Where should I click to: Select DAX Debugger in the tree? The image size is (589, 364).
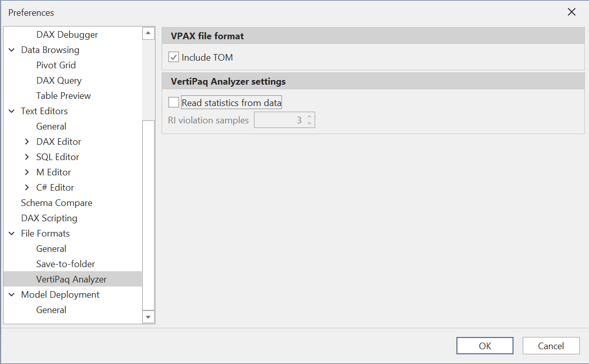point(67,35)
